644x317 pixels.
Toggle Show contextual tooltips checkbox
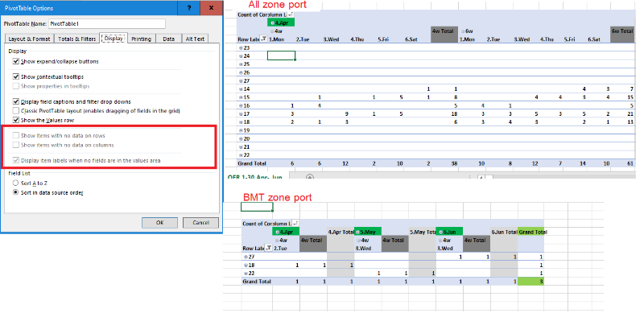[x=16, y=76]
